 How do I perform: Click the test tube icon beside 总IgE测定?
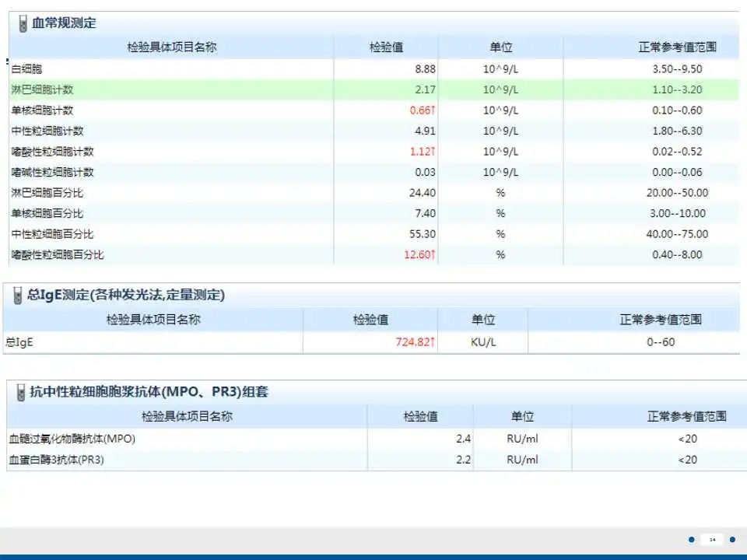pyautogui.click(x=18, y=296)
